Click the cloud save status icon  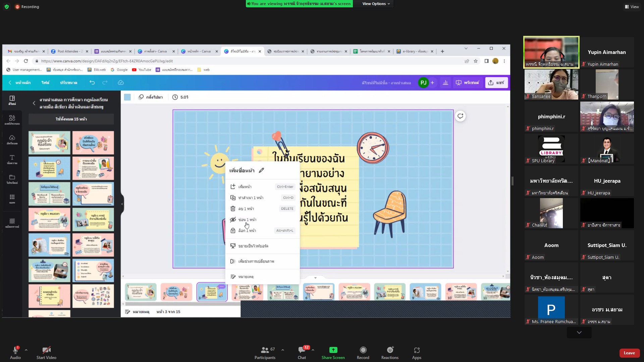pyautogui.click(x=121, y=82)
